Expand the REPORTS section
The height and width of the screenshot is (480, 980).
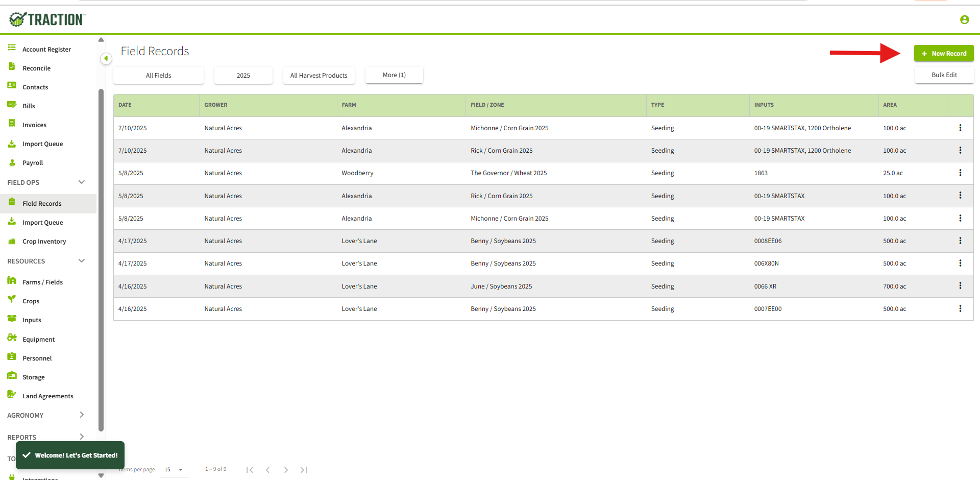coord(81,437)
